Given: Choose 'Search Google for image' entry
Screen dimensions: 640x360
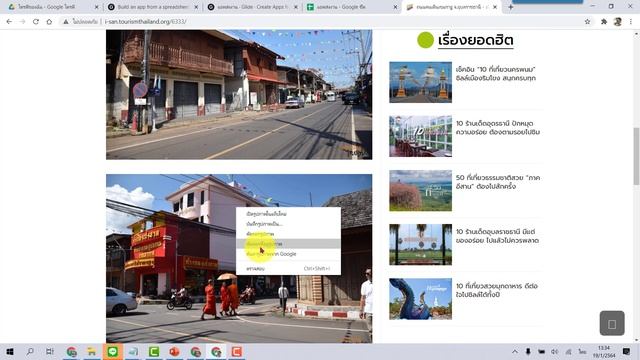Looking at the screenshot, I should (x=288, y=254).
